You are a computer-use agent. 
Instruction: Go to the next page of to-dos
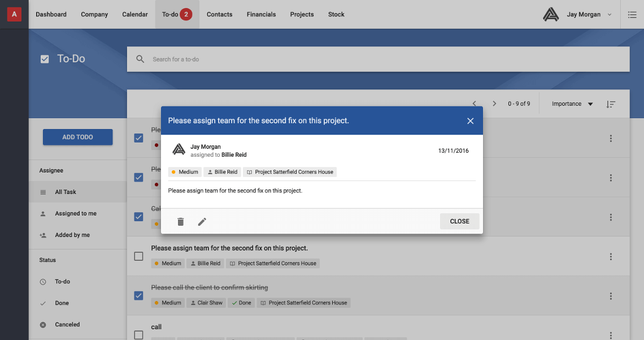click(494, 104)
